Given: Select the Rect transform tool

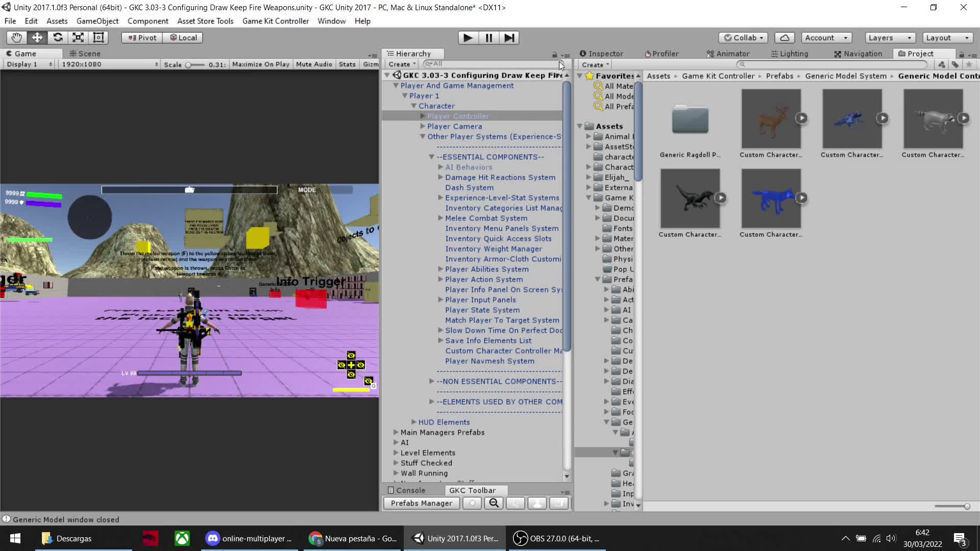Looking at the screenshot, I should tap(98, 37).
